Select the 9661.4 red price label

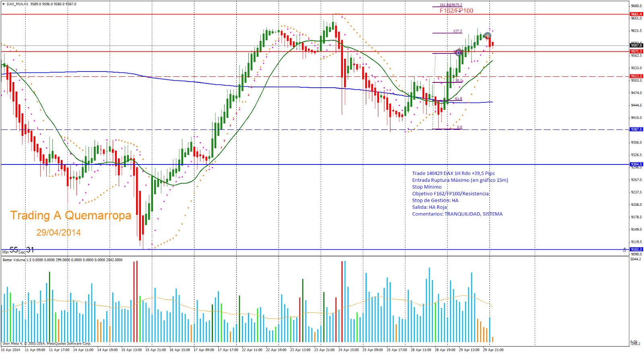coord(636,14)
